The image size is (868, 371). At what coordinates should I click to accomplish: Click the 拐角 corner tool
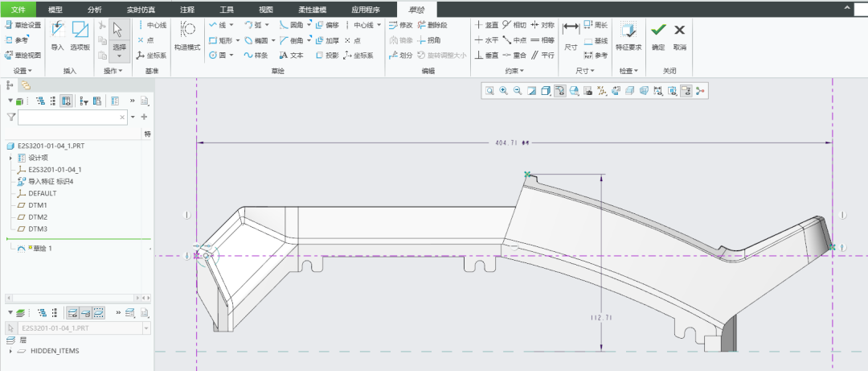pyautogui.click(x=429, y=40)
